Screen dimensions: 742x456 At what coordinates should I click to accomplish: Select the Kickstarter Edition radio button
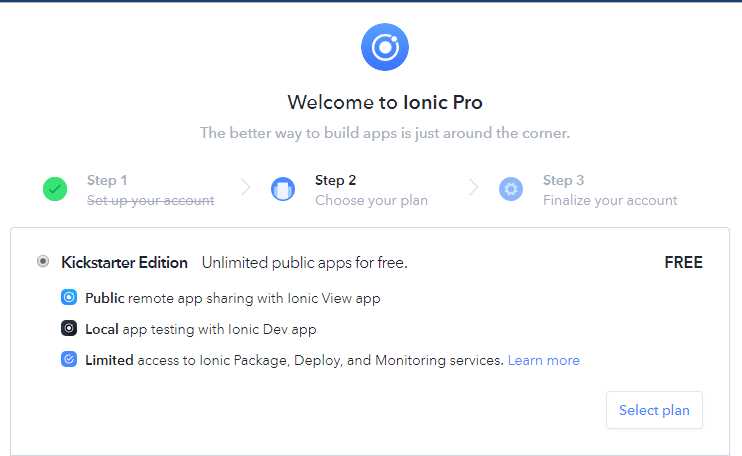coord(43,261)
